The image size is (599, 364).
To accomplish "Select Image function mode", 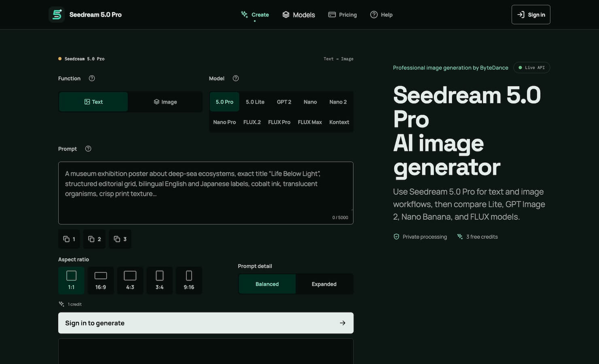I will [165, 102].
